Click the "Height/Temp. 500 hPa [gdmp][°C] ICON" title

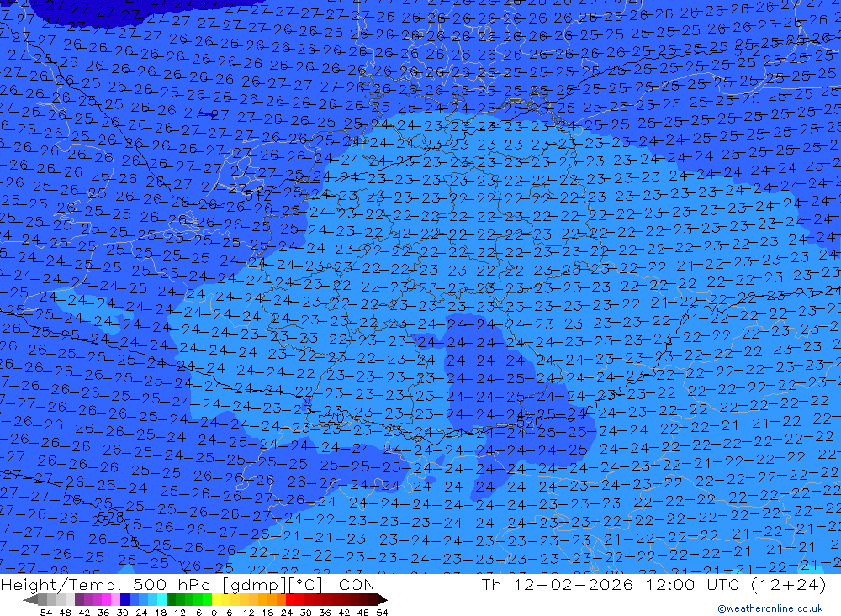tap(188, 584)
